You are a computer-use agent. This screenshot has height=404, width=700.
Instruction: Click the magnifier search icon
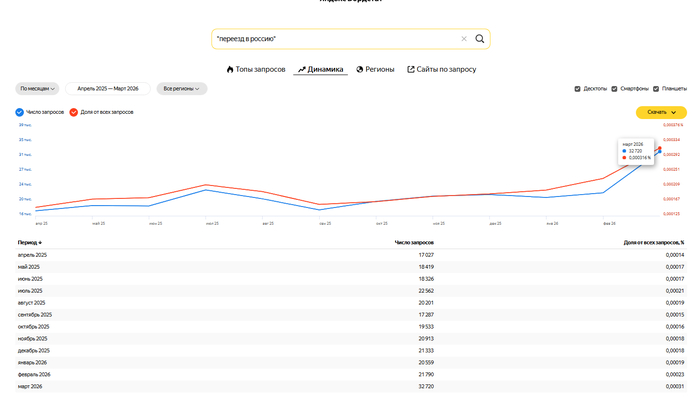pos(479,39)
